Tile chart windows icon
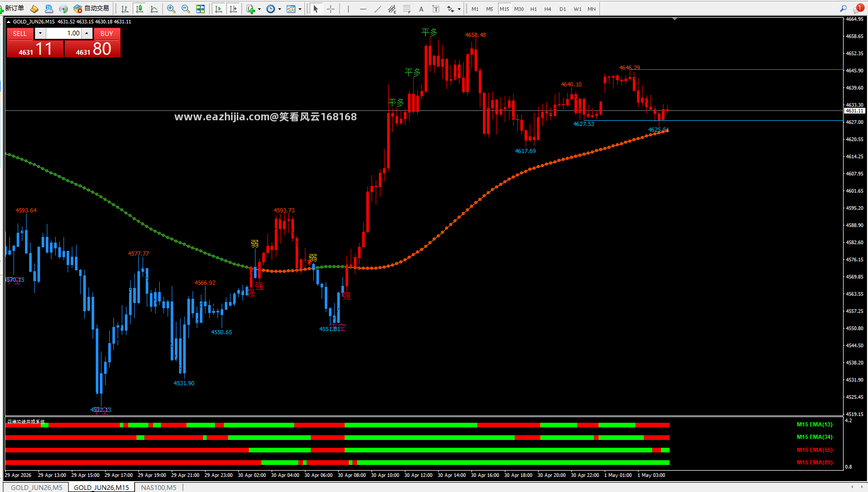 (200, 9)
